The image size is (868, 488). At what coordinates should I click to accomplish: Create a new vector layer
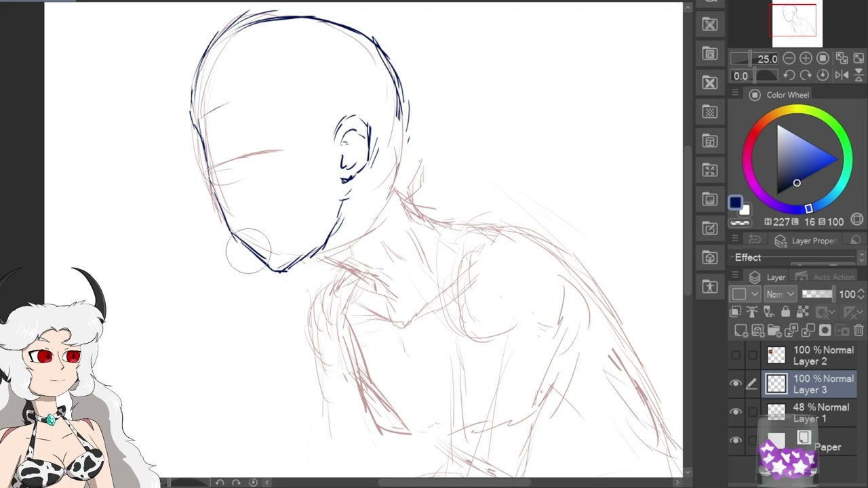click(757, 331)
